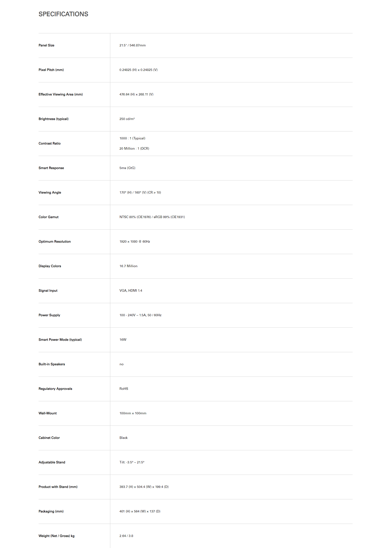Click the VGA, HDMI 1.4 signal input value
The width and height of the screenshot is (392, 548).
click(131, 291)
